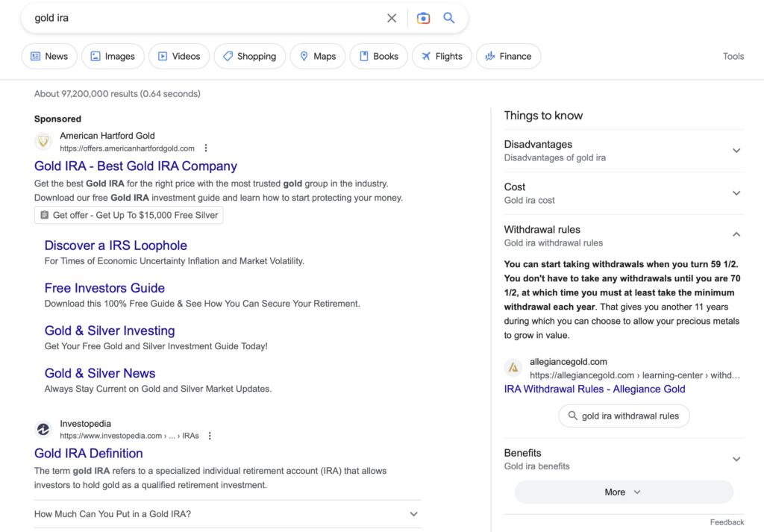Click the magnifying glass search icon

coord(448,17)
